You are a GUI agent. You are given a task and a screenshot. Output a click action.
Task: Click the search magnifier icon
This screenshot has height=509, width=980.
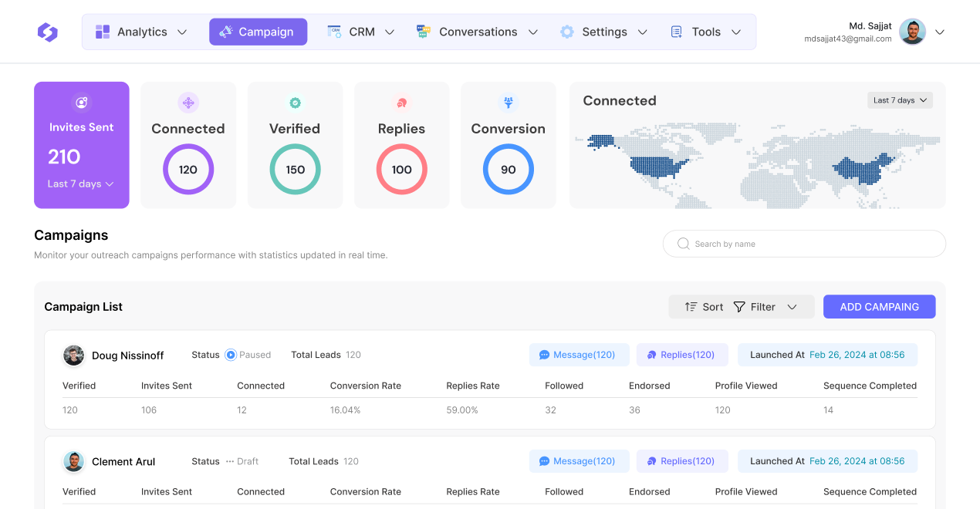pos(683,244)
